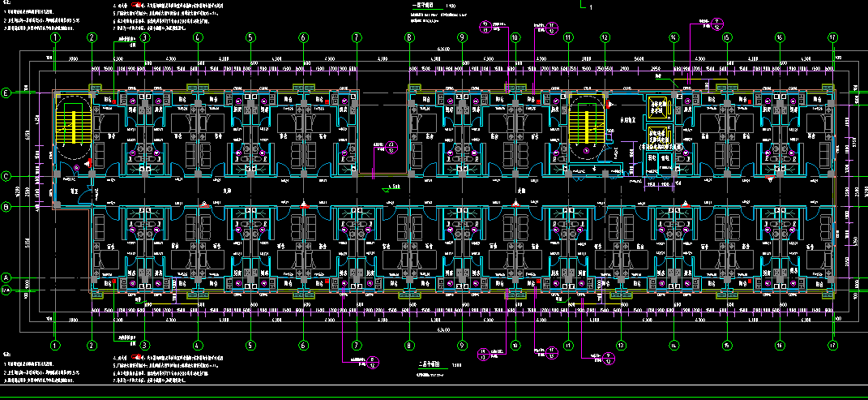Click the axis E grid bubble
The image size is (868, 400).
point(6,93)
